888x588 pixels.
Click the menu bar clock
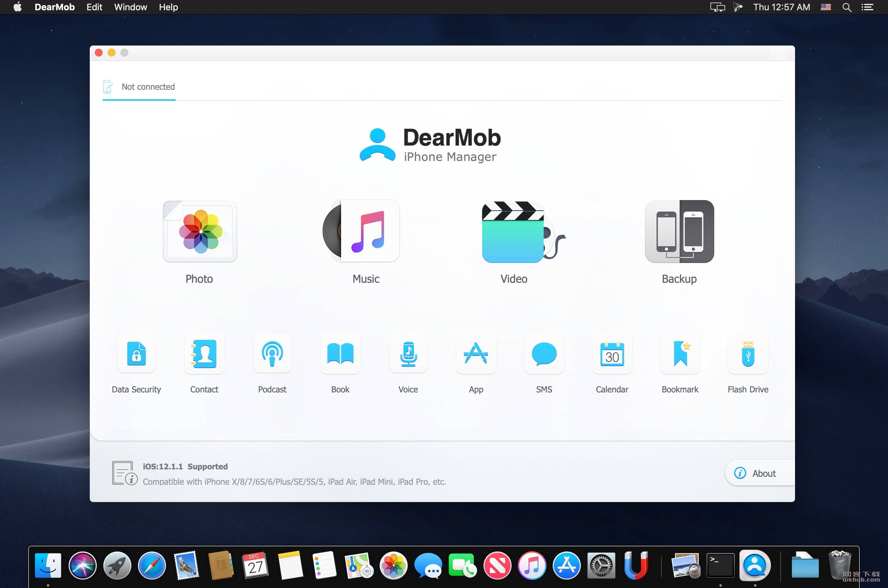(x=782, y=7)
